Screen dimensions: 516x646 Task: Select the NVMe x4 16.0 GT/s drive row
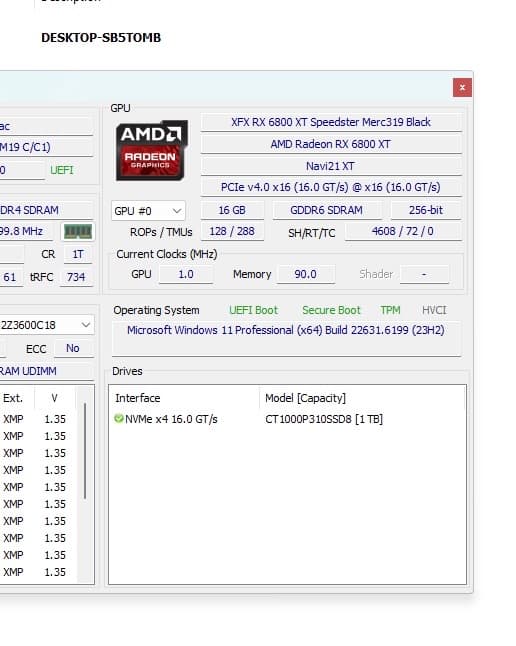[x=287, y=419]
